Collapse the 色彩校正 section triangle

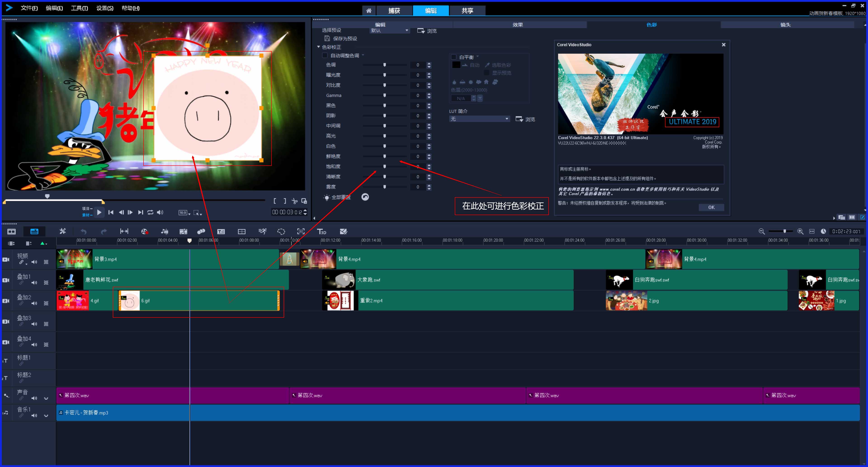(318, 47)
